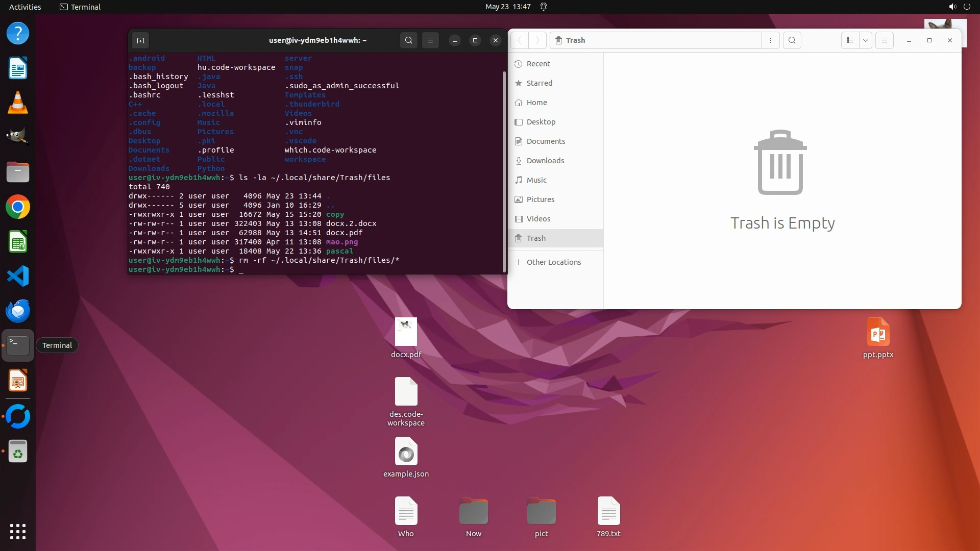The image size is (980, 551).
Task: Toggle list view in Files window
Action: (850, 40)
